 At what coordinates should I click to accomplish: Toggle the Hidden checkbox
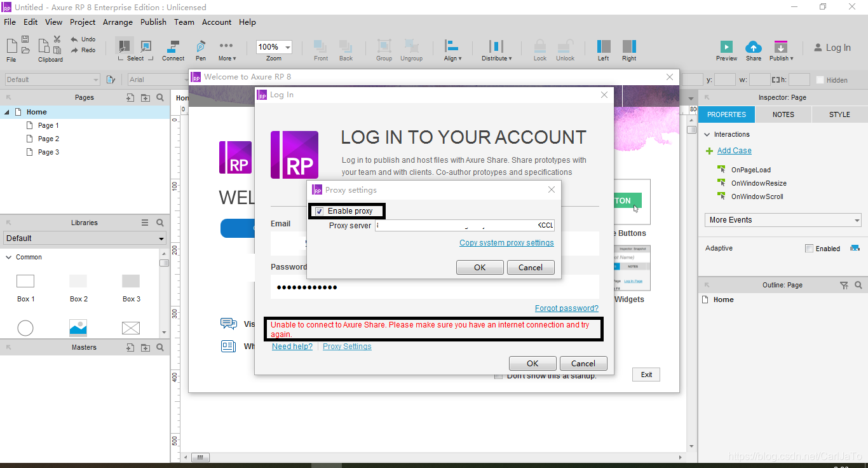tap(820, 80)
